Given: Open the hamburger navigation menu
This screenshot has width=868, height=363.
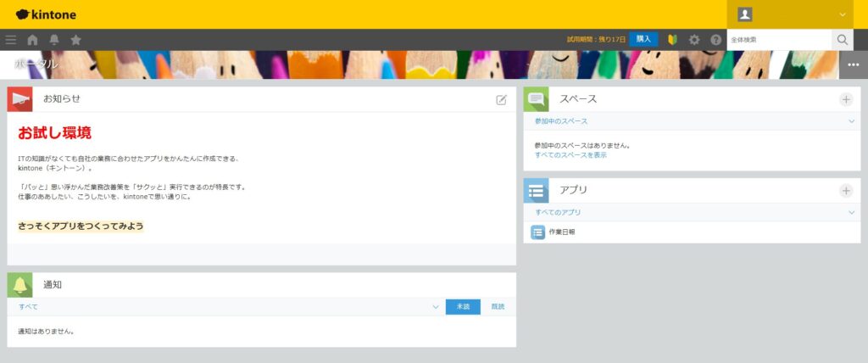Looking at the screenshot, I should point(11,40).
